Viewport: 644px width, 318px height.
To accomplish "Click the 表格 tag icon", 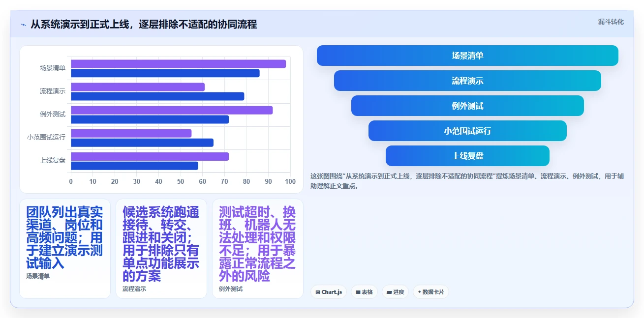I will pyautogui.click(x=358, y=292).
